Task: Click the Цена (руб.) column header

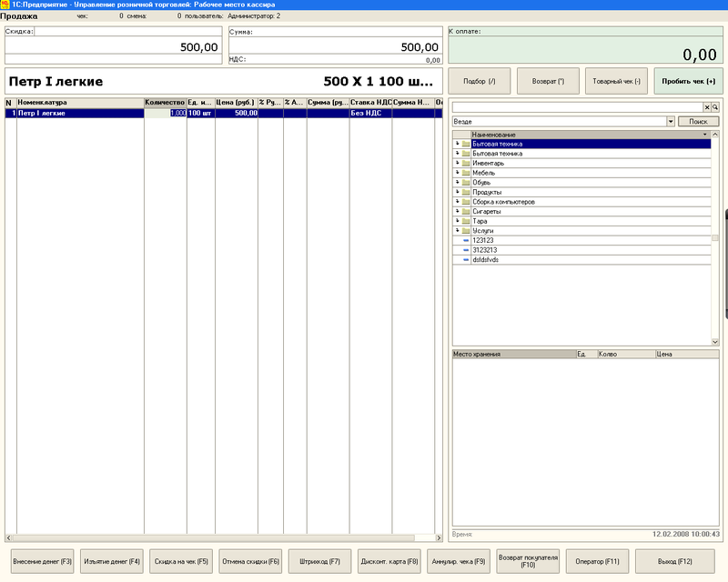Action: coord(237,103)
